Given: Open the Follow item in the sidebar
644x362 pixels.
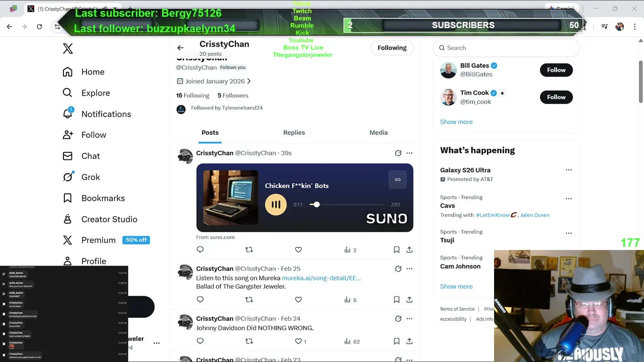Looking at the screenshot, I should click(84, 135).
